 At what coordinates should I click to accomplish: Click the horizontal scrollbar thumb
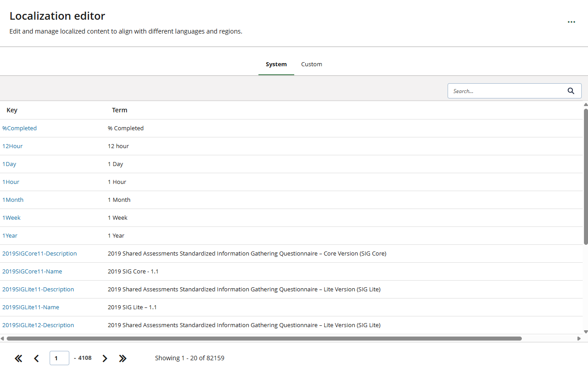[x=264, y=339]
